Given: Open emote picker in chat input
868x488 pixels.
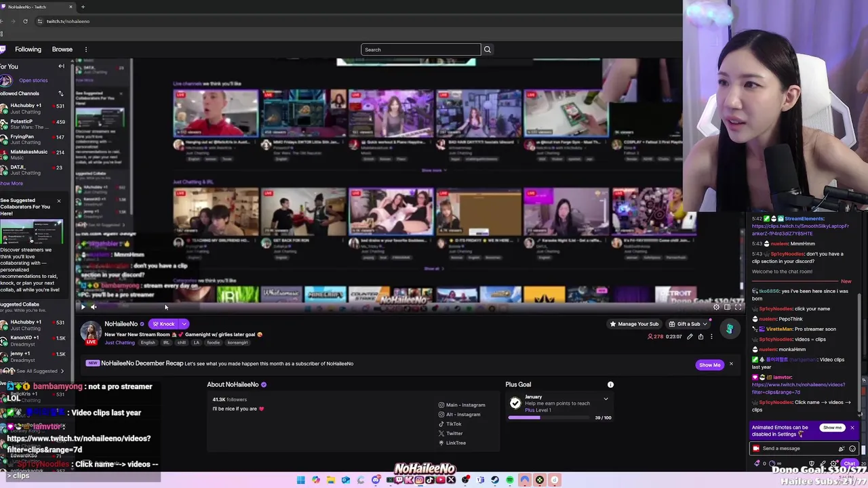Looking at the screenshot, I should click(852, 449).
